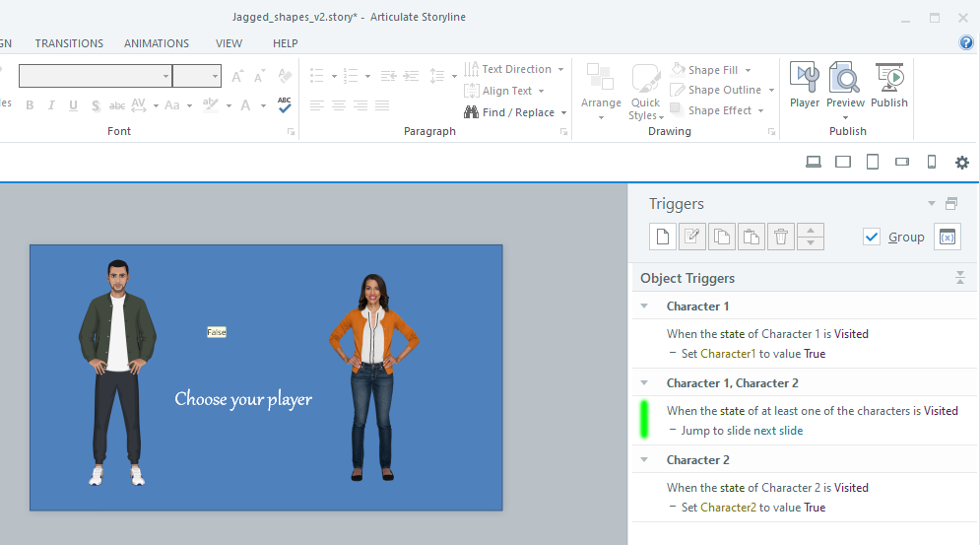Collapse the Character 1 trigger group
Image resolution: width=980 pixels, height=545 pixels.
point(644,307)
